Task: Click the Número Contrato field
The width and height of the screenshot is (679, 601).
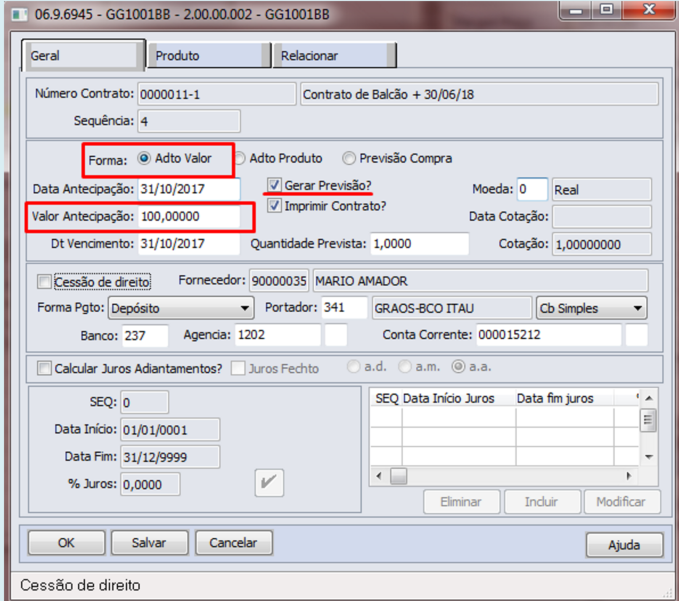Action: click(217, 94)
